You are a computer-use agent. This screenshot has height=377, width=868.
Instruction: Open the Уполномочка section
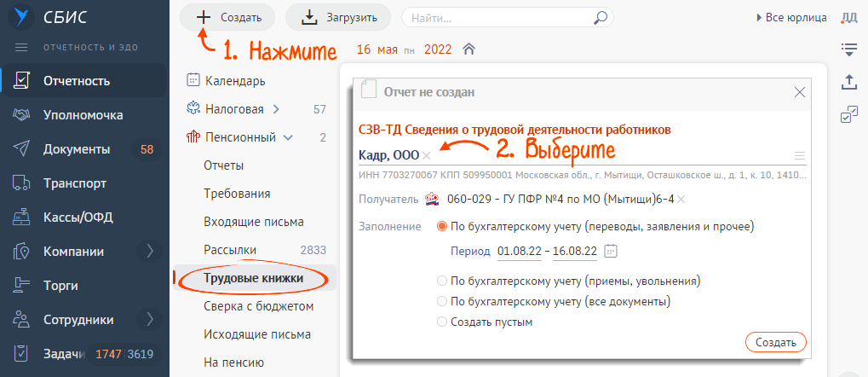coord(84,115)
